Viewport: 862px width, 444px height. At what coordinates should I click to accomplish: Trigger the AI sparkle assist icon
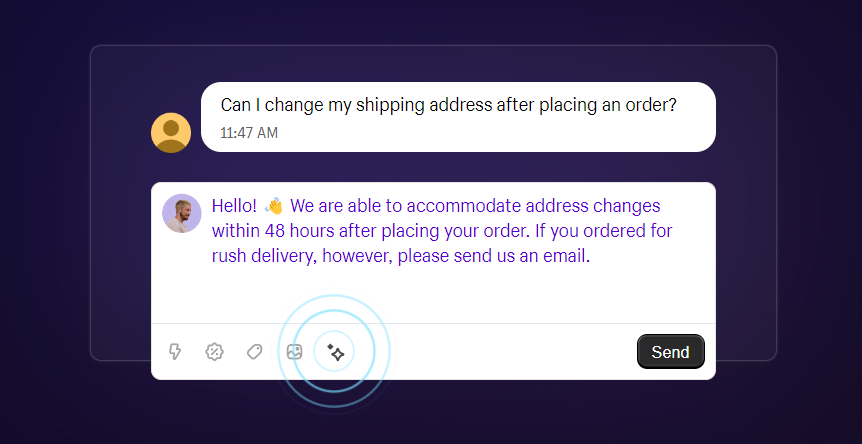335,352
